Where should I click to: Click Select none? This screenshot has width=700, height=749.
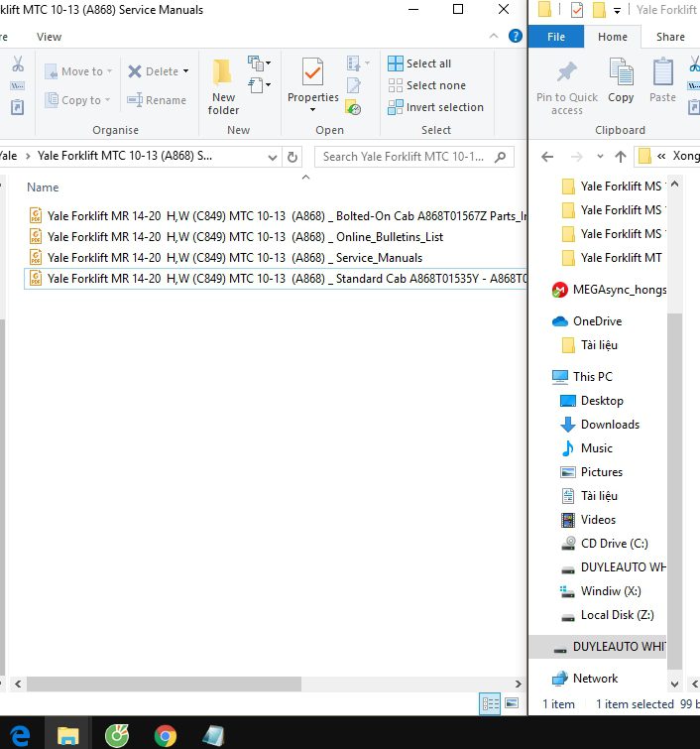coord(426,85)
